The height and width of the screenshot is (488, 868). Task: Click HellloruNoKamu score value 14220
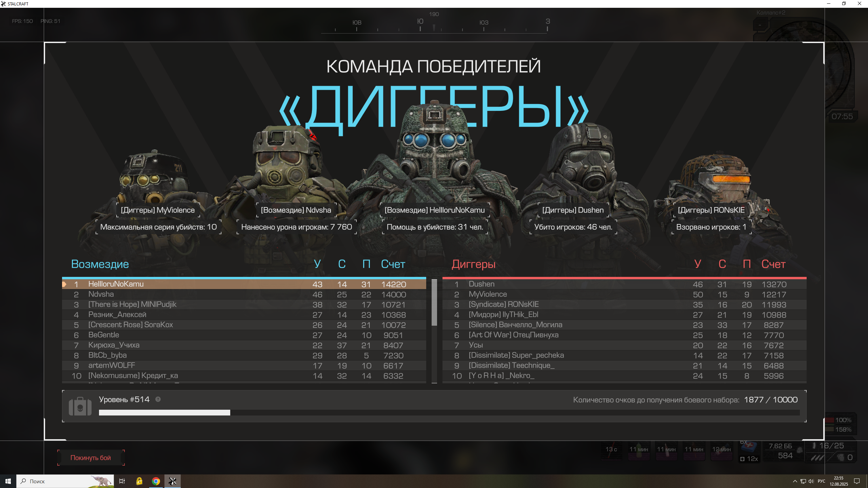point(393,284)
